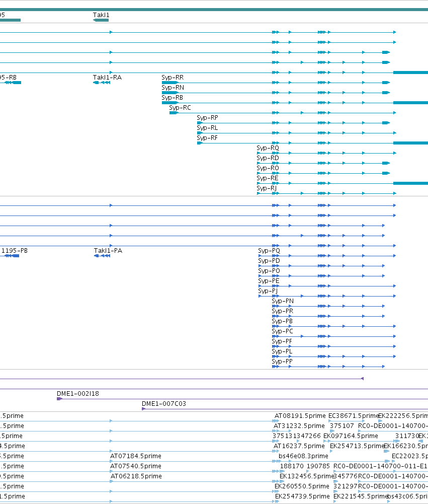Click the Syp-PD protein label
The image size is (428, 504).
tap(269, 261)
